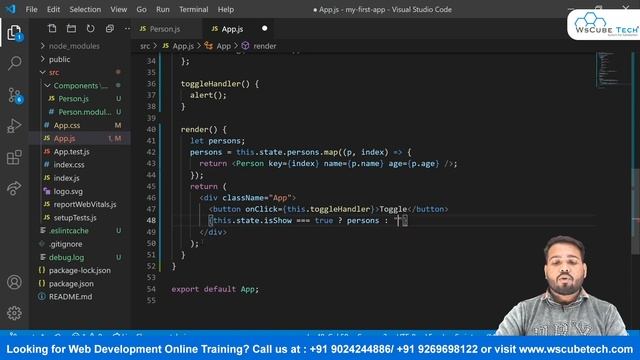Open the Help menu
Image resolution: width=640 pixels, height=360 pixels.
click(x=226, y=9)
